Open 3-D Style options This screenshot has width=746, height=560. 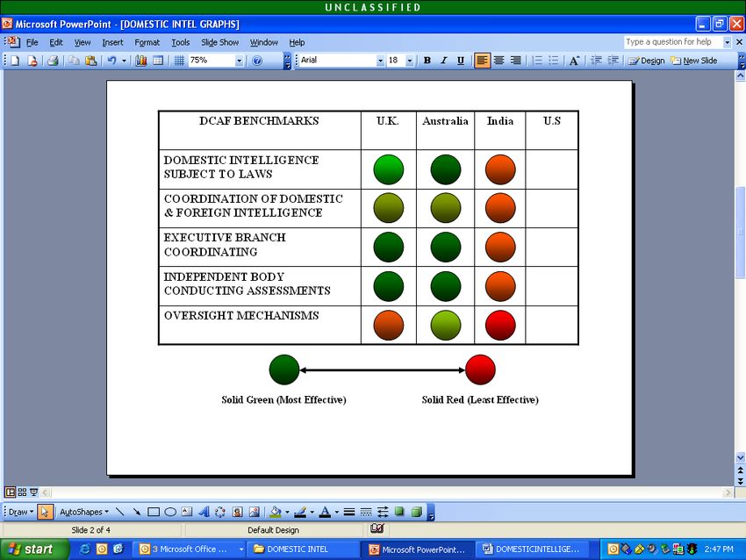416,512
